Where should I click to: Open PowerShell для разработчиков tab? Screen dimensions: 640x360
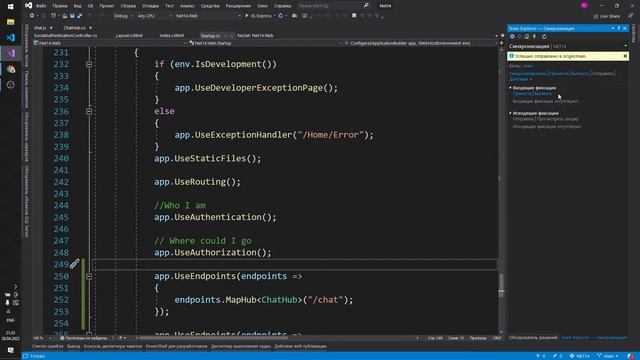[x=176, y=347]
